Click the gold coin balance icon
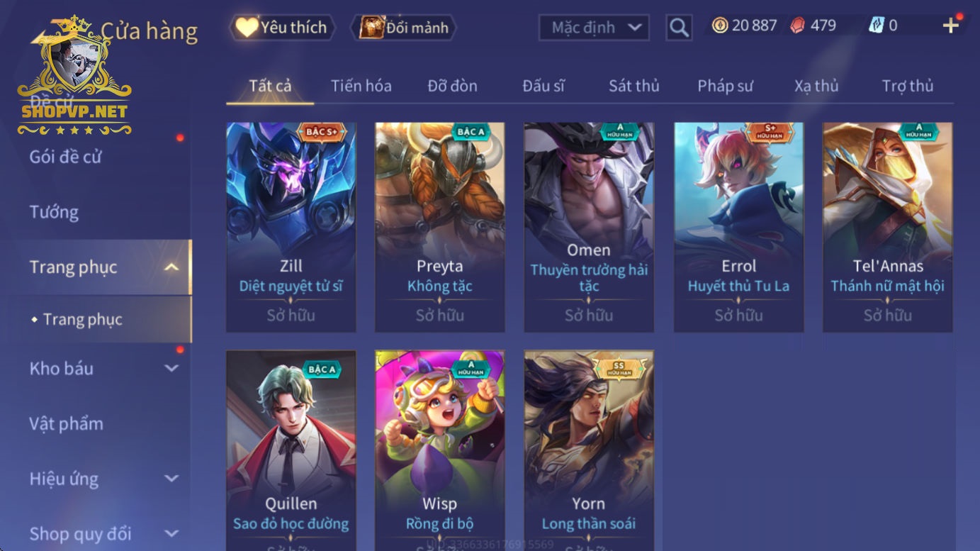980x551 pixels. coord(720,26)
